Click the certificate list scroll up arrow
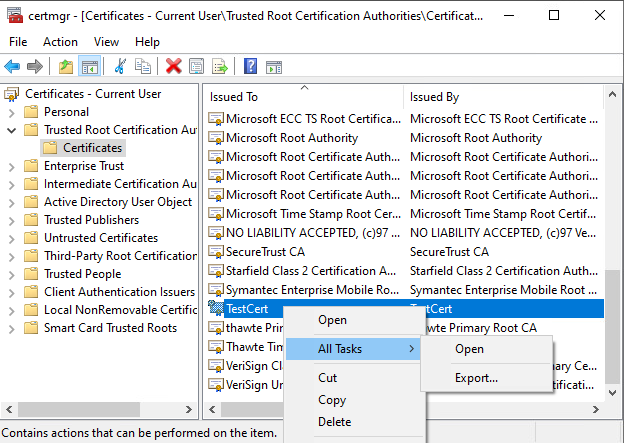Image resolution: width=624 pixels, height=443 pixels. click(x=612, y=94)
